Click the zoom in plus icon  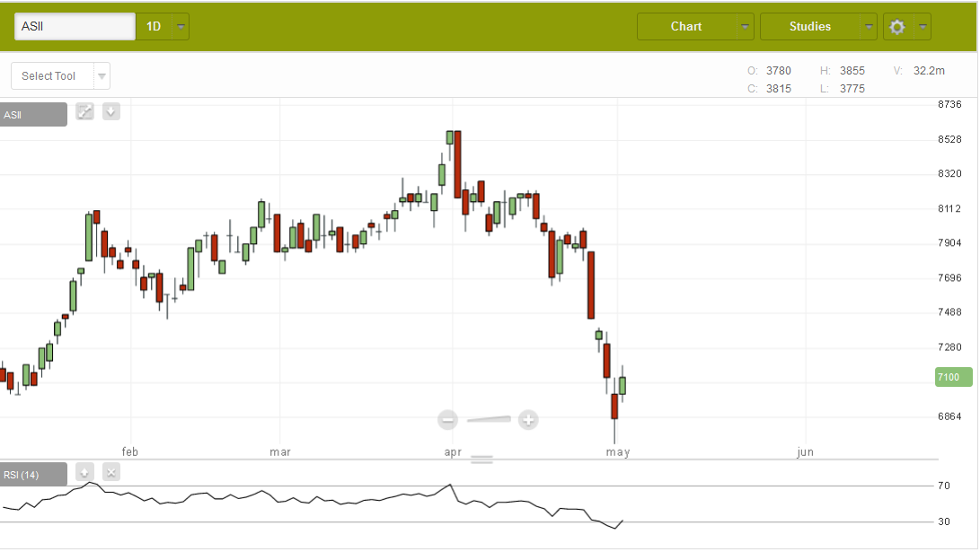coord(528,419)
